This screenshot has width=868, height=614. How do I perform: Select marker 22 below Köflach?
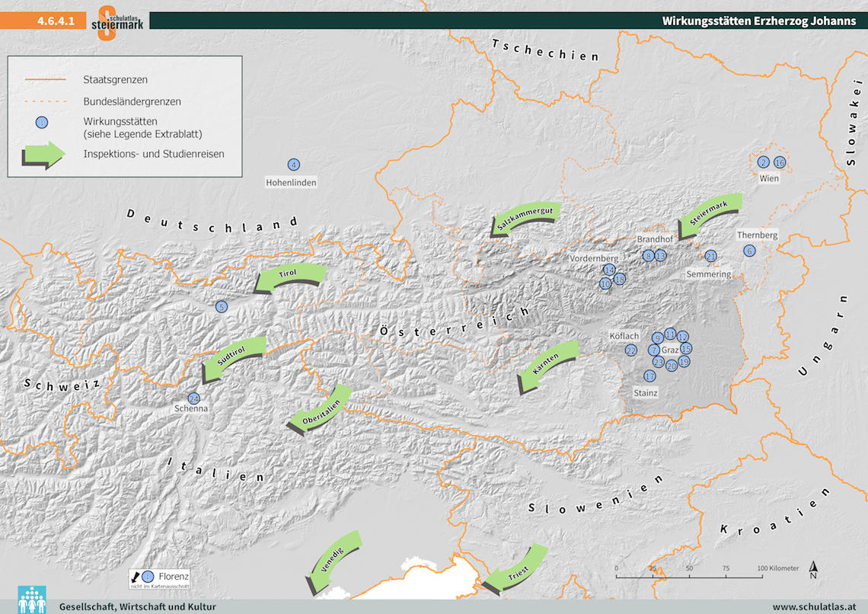[630, 350]
